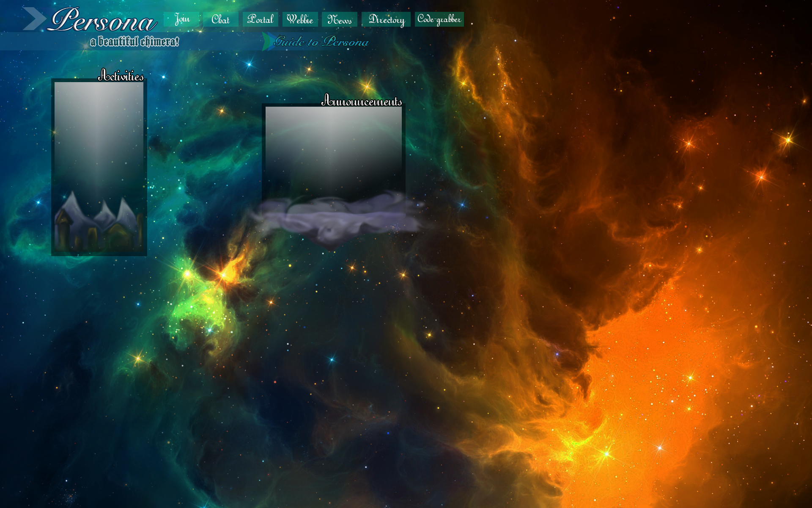
Task: Click inside the Announcements panel box
Action: point(333,148)
